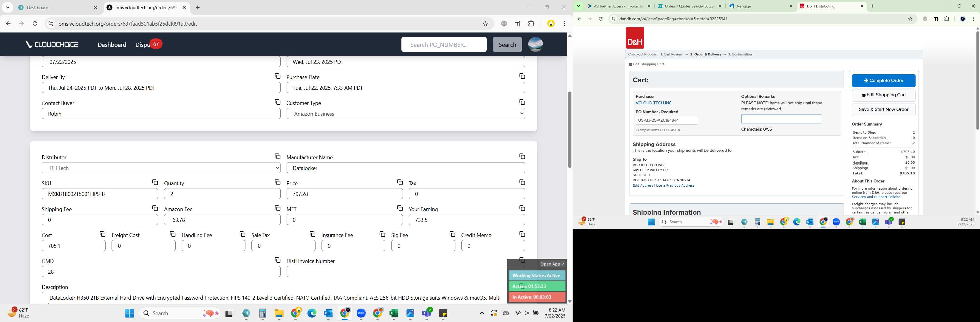This screenshot has width=980, height=322.
Task: Open Services and Support Policies link
Action: 876,197
